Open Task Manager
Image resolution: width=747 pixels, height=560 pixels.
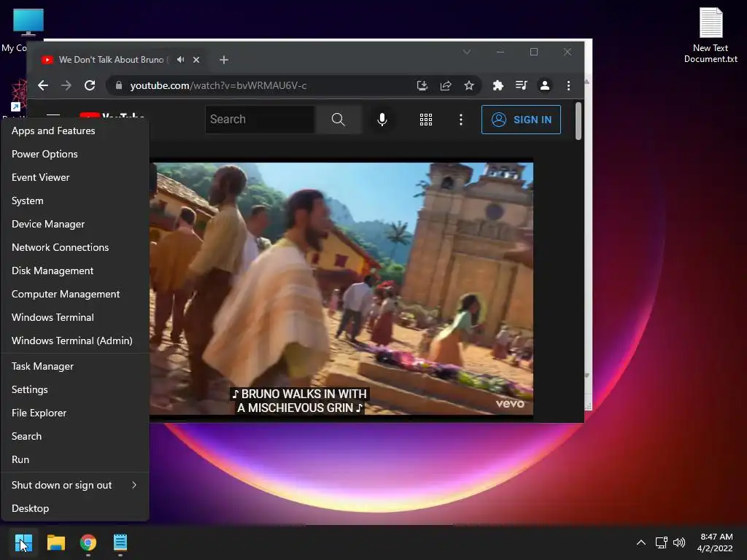click(x=75, y=366)
